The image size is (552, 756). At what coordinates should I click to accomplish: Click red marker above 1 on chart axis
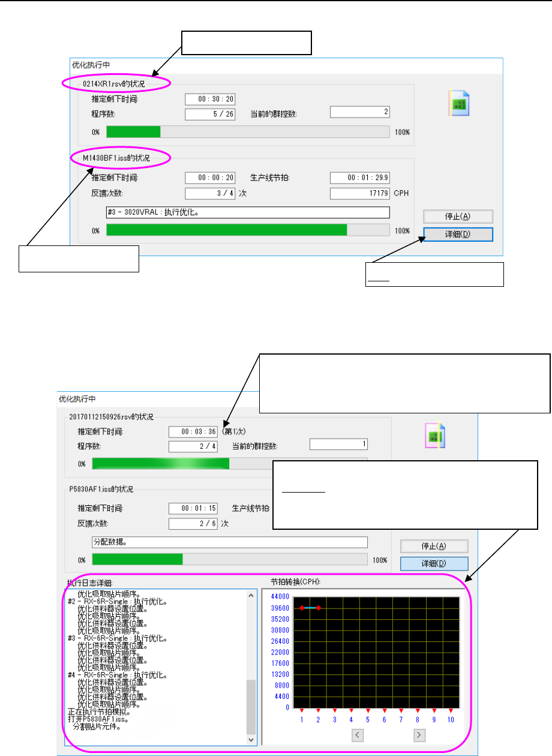tap(302, 710)
